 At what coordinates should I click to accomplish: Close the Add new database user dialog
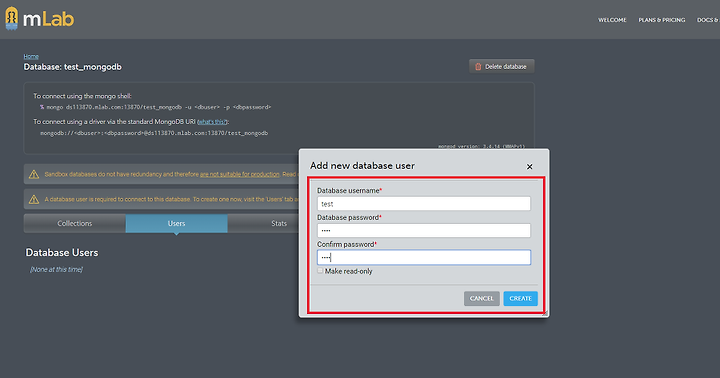pyautogui.click(x=529, y=167)
